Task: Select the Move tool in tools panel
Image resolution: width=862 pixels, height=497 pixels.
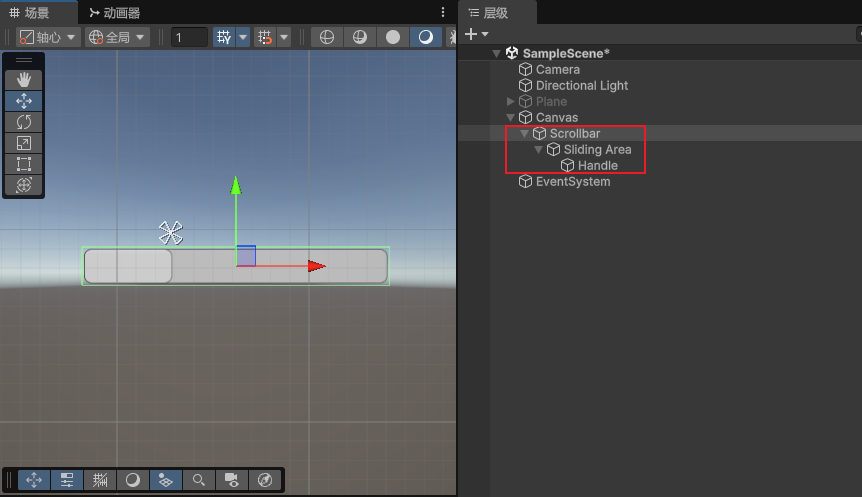Action: pyautogui.click(x=24, y=101)
